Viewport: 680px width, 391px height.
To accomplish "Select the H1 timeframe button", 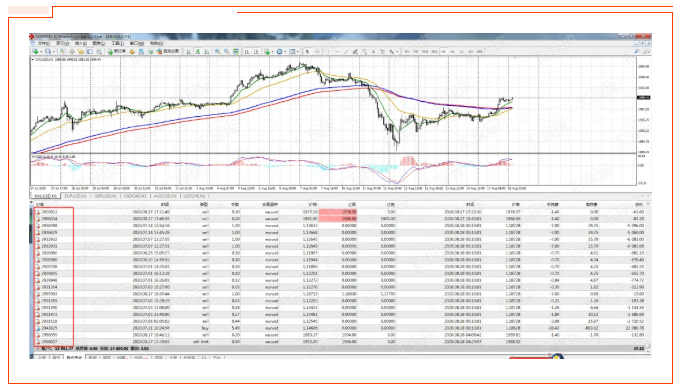I will pos(443,51).
